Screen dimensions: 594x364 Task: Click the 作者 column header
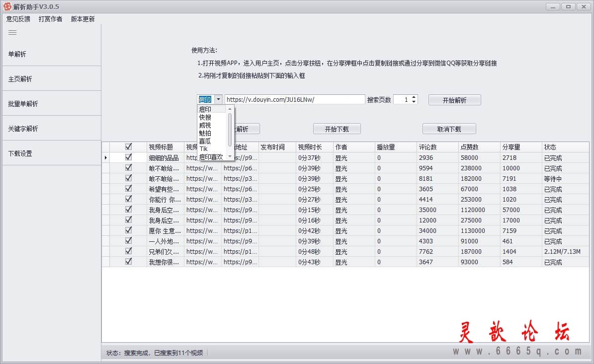pos(354,147)
